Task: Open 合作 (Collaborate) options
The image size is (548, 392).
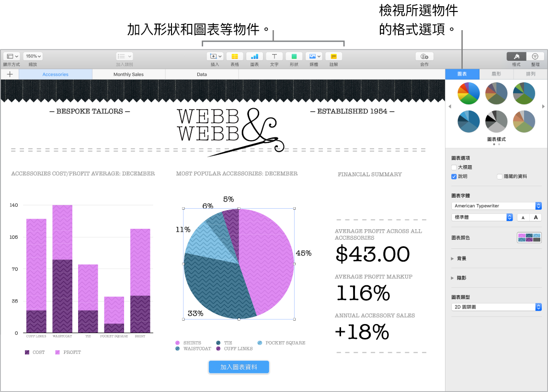Action: click(x=424, y=56)
